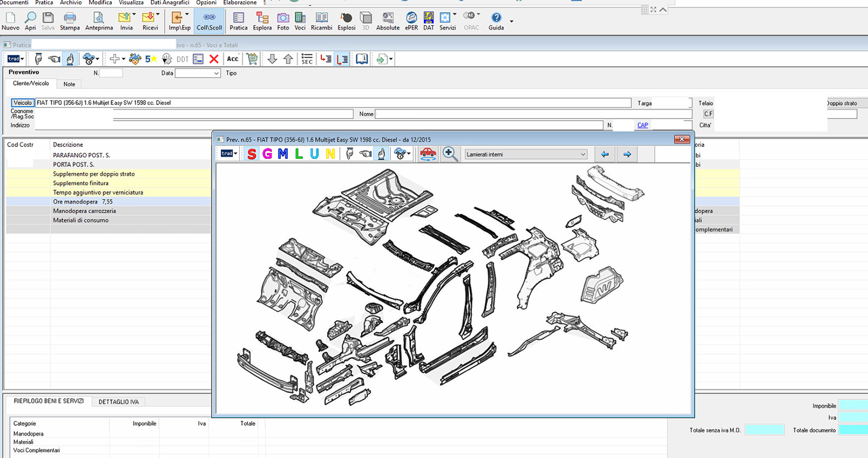Open Anteprima print preview
The height and width of the screenshot is (458, 868).
pyautogui.click(x=99, y=21)
